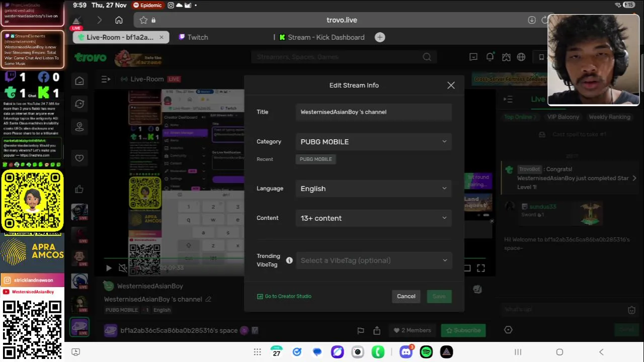The height and width of the screenshot is (362, 644).
Task: Edit the channel title with the pencil icon
Action: click(x=208, y=299)
